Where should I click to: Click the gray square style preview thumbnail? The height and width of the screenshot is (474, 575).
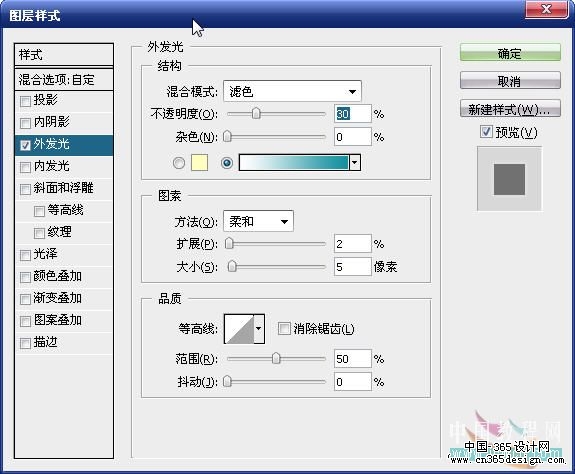pyautogui.click(x=509, y=179)
